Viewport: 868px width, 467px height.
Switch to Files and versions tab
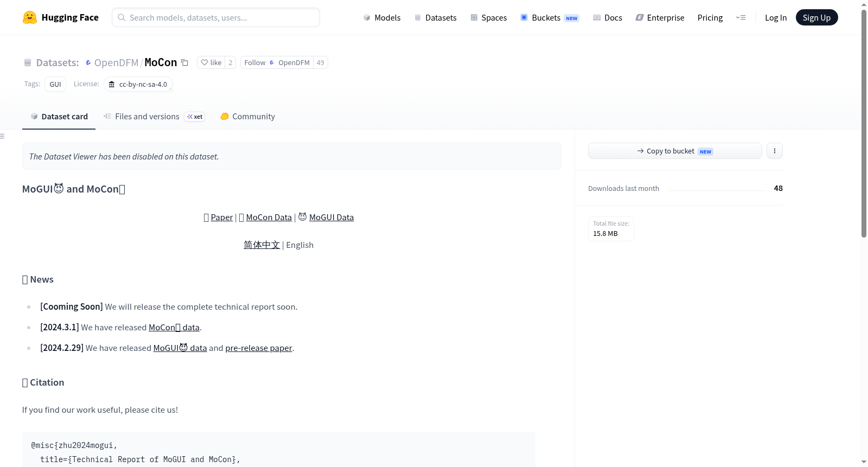(x=154, y=117)
